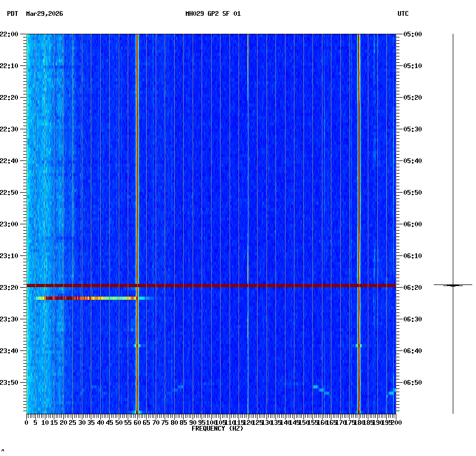Image resolution: width=476 pixels, height=456 pixels.
Task: Click the UTC timezone label
Action: [x=403, y=15]
